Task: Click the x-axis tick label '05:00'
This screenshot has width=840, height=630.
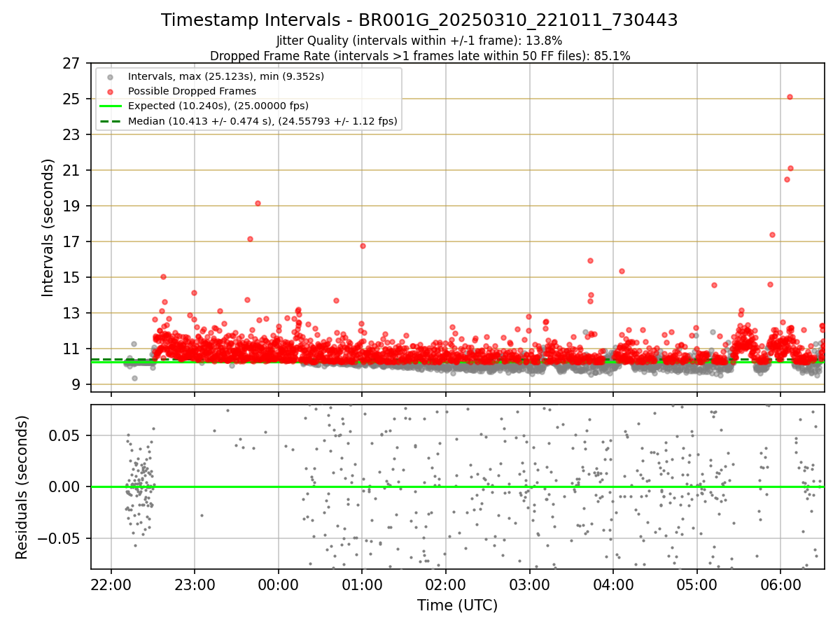Action: tap(697, 584)
